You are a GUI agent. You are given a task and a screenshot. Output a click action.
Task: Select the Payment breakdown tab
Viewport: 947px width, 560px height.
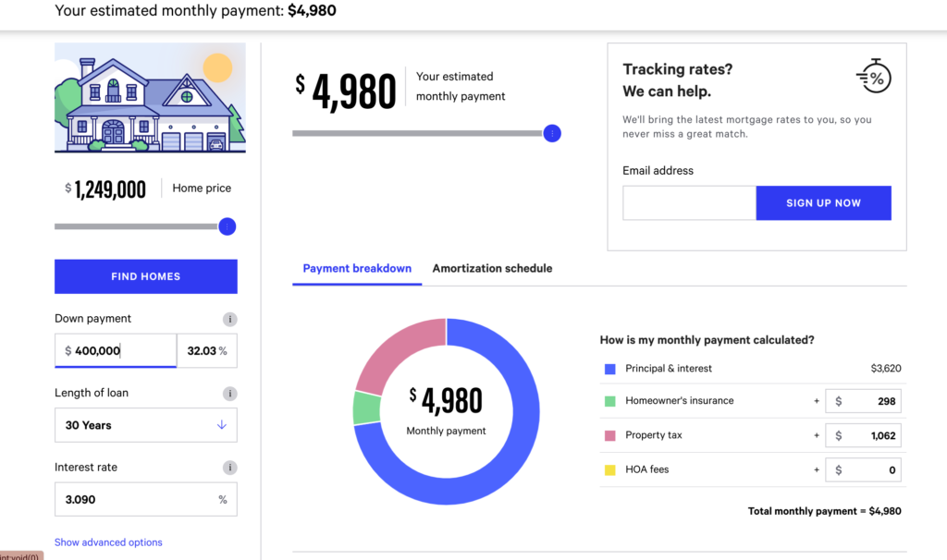pyautogui.click(x=357, y=269)
